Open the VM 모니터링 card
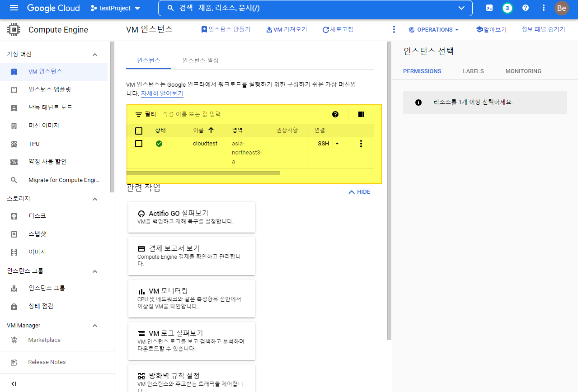The image size is (578, 392). tap(192, 299)
